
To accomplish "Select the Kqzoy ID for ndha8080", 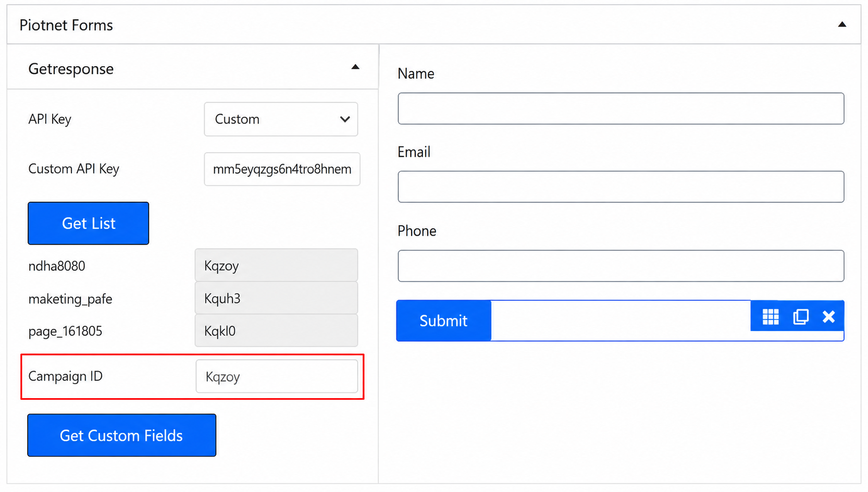I will coord(276,265).
